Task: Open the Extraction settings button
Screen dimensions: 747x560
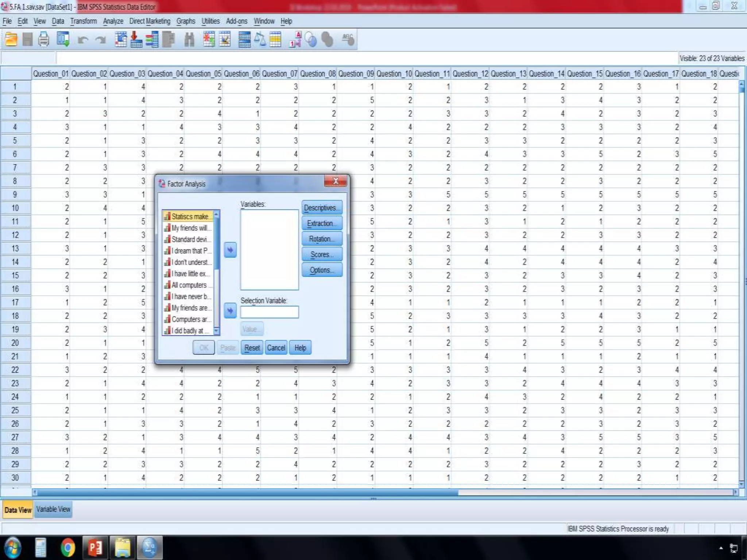Action: pos(322,223)
